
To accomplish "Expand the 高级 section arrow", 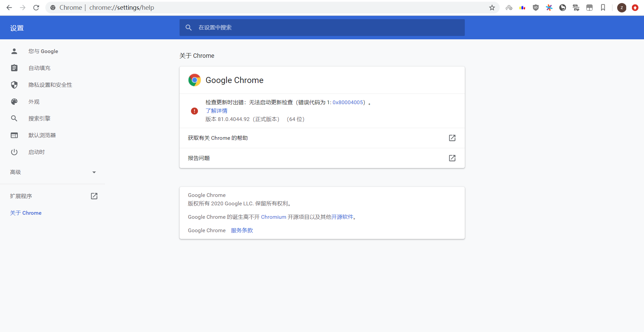I will tap(94, 172).
